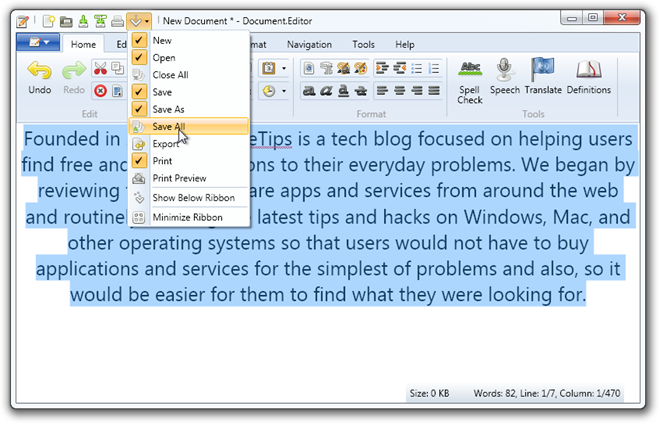
Task: Uncheck Save As in customize menu
Action: tap(189, 109)
